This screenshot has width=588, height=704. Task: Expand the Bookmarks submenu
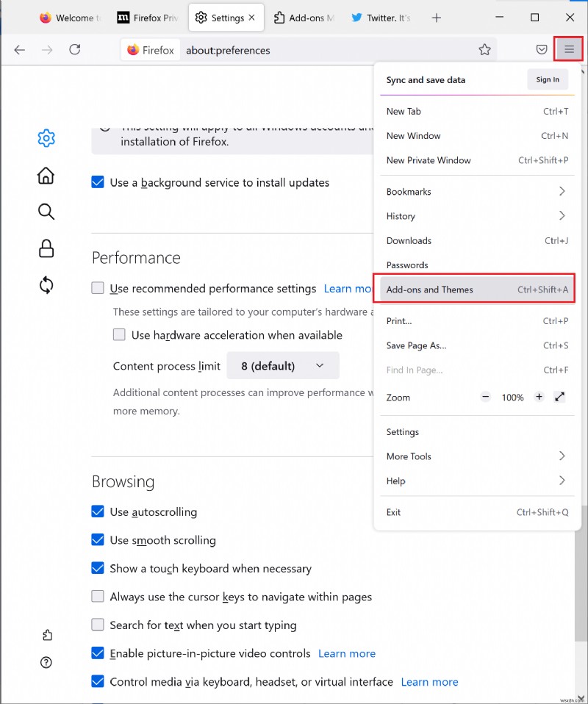coord(476,192)
